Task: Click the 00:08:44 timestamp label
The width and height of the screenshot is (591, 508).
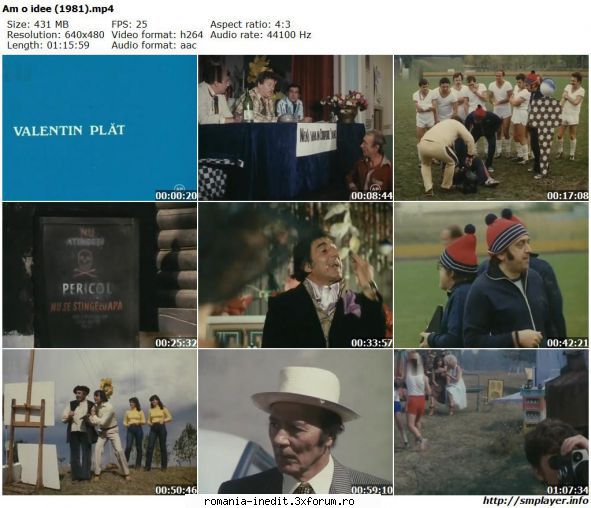Action: [x=372, y=196]
